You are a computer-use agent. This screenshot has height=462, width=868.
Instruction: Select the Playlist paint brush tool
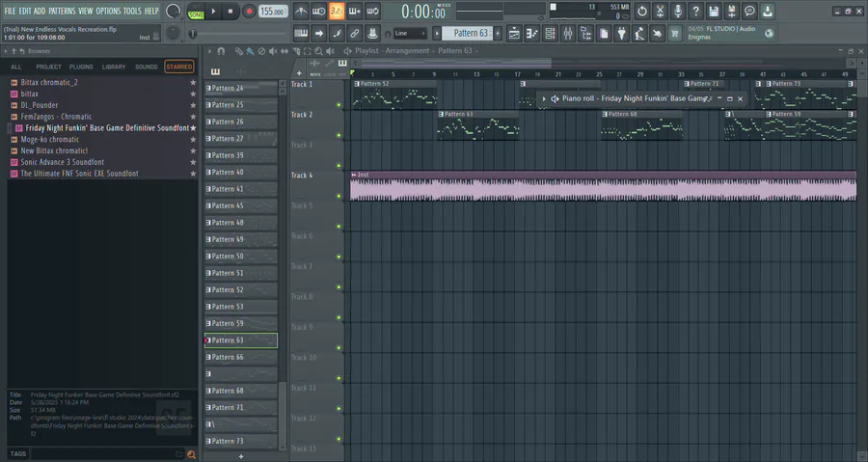tap(250, 51)
